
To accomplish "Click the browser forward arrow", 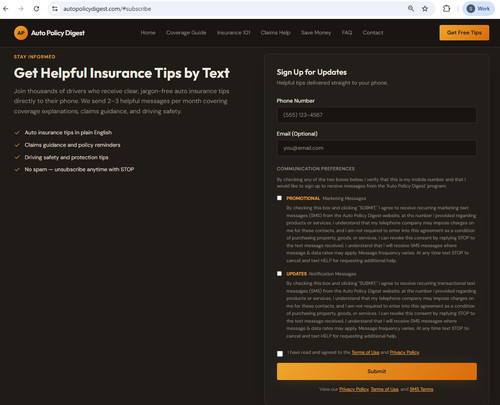I will coord(21,9).
